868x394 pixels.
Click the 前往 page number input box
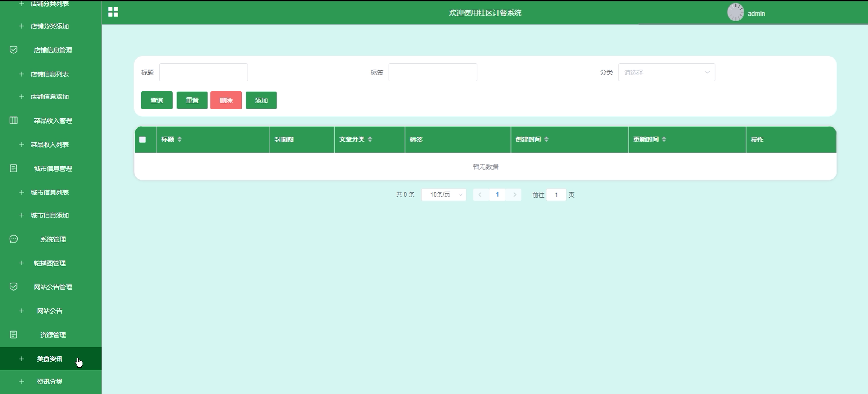click(556, 195)
